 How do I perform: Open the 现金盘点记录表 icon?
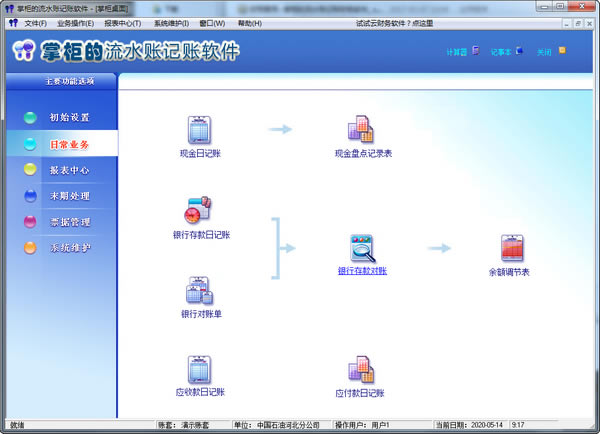[361, 130]
